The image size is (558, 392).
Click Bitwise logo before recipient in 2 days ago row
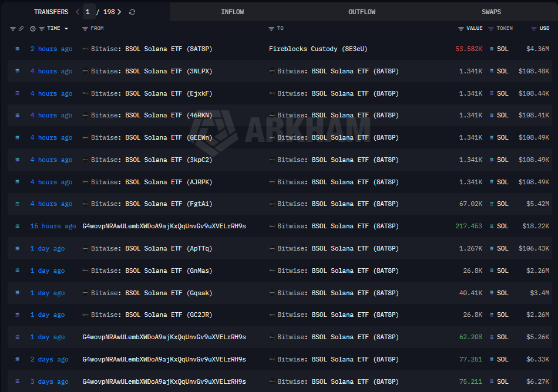(272, 359)
